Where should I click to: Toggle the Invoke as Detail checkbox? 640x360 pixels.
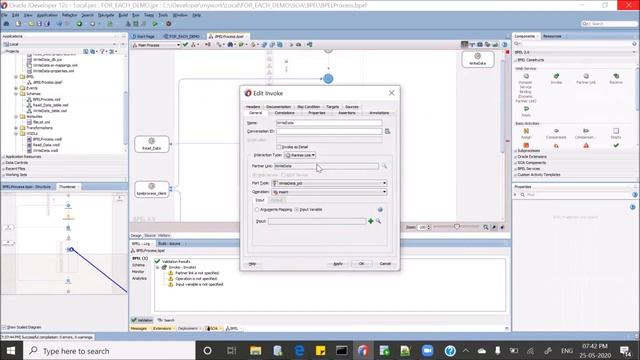(279, 147)
